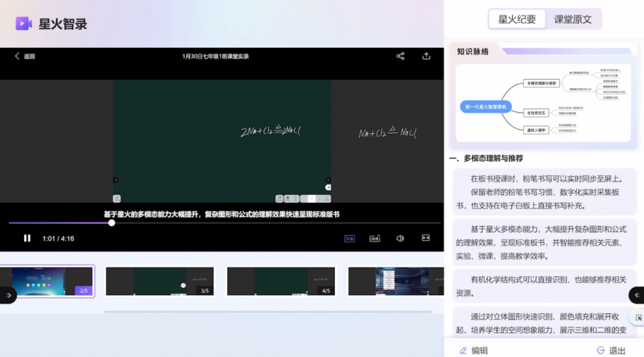Click the floating selection tool icon at right edge

pyautogui.click(x=638, y=318)
